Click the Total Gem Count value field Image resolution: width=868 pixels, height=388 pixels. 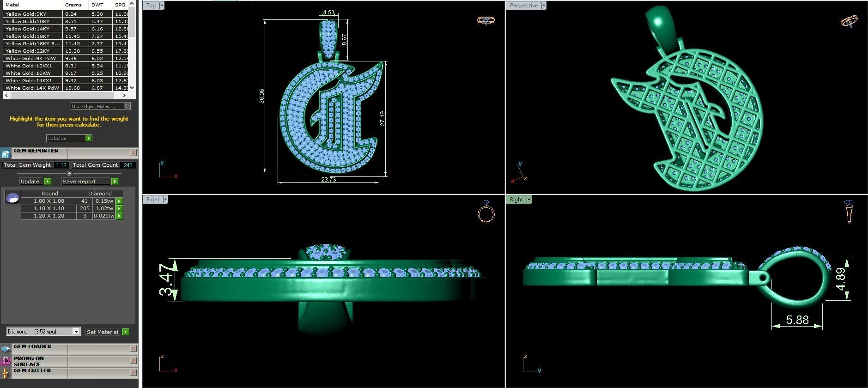[128, 165]
